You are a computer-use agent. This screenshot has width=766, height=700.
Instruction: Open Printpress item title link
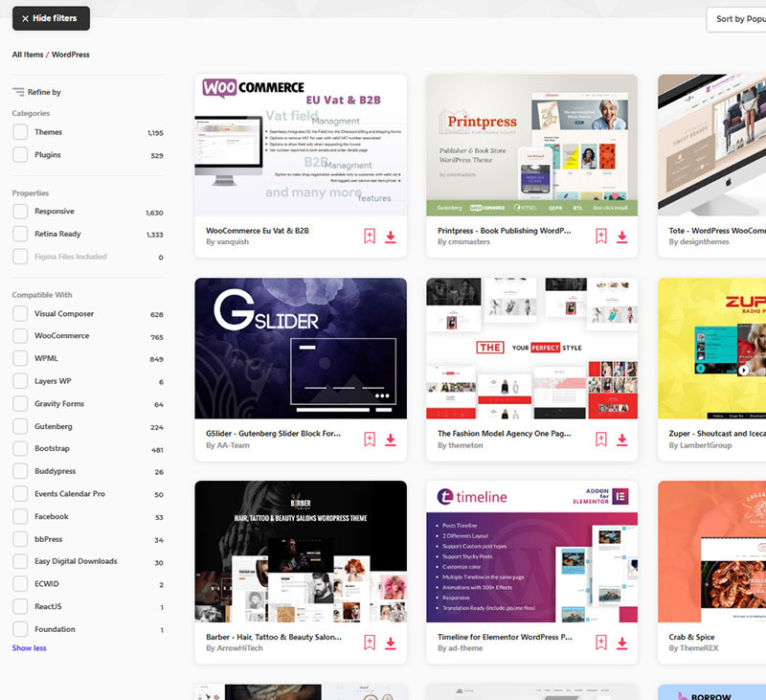click(x=505, y=231)
